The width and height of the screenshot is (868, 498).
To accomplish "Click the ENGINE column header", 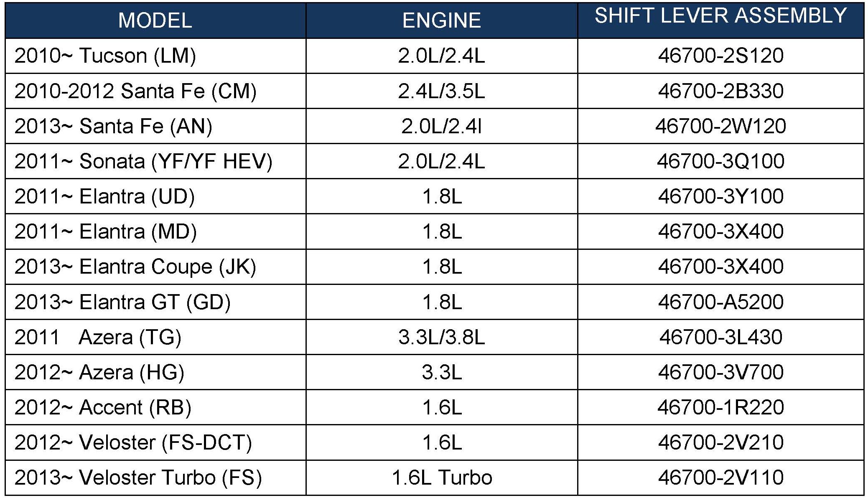I will (441, 20).
